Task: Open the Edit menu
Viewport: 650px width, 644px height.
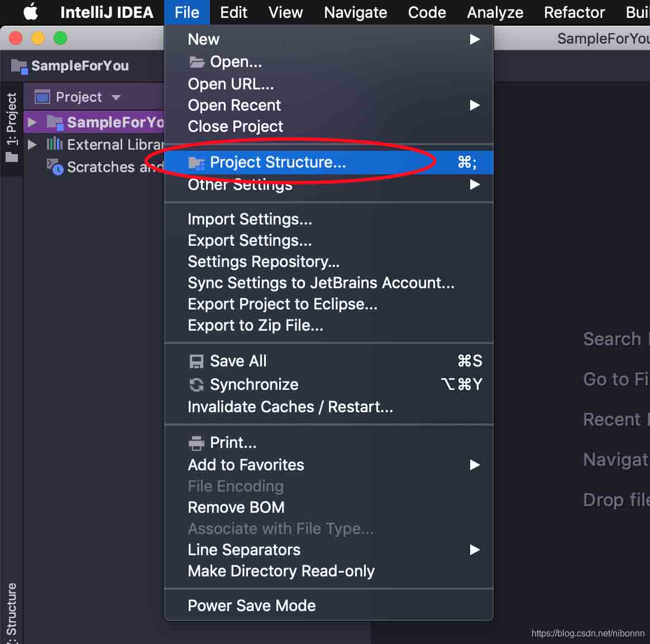Action: point(234,12)
